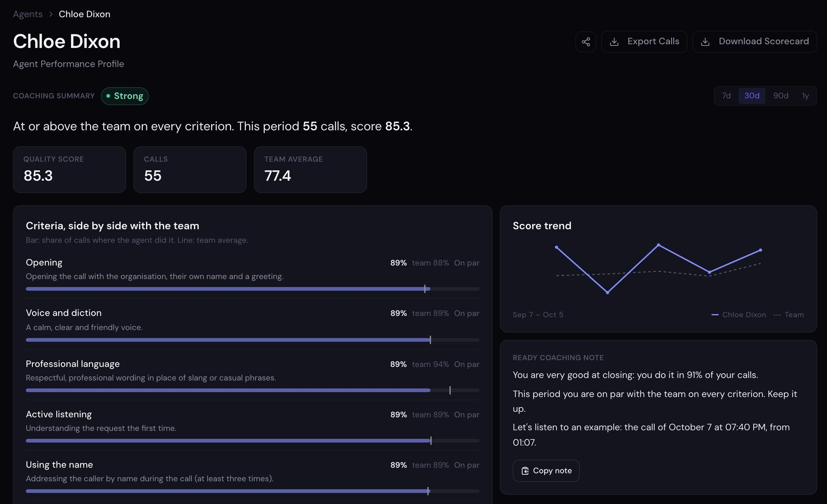Click the Voice and diction progress bar
Screen dimensions: 827x504
point(253,340)
